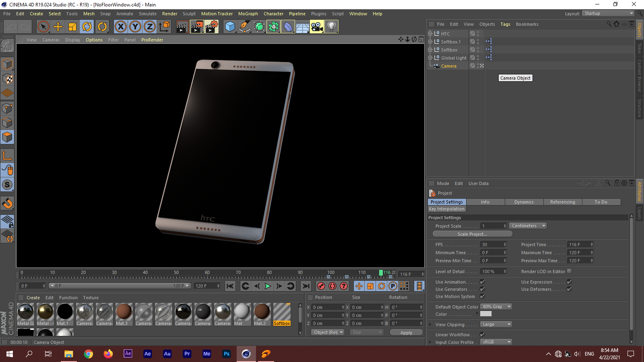Viewport: 644px width, 362px height.
Task: Toggle Use Generators checkbox
Action: coord(482,289)
